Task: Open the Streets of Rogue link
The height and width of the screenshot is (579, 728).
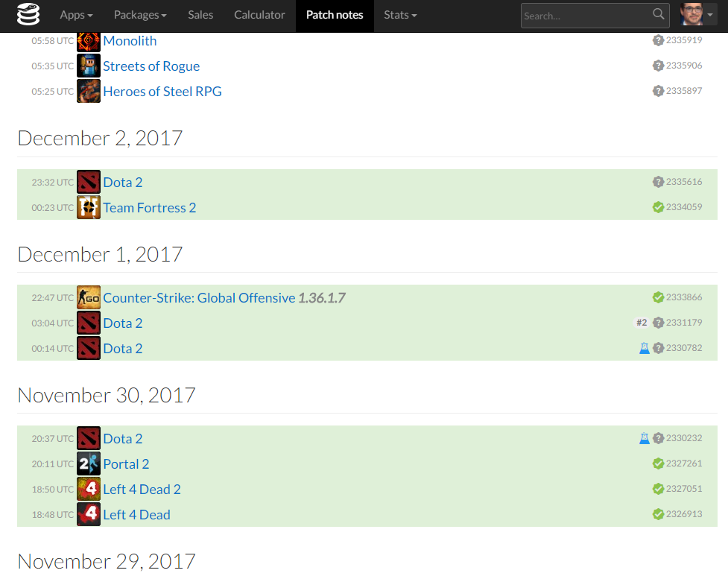Action: click(x=151, y=66)
